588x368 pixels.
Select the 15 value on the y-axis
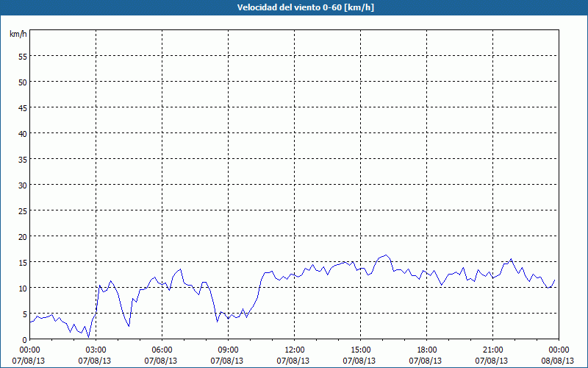tap(23, 262)
